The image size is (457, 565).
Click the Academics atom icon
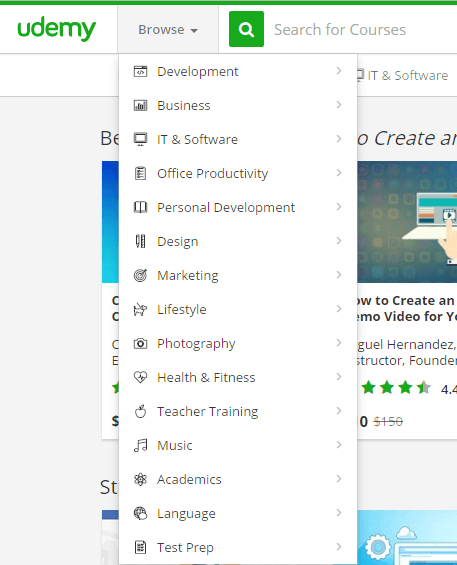pyautogui.click(x=141, y=479)
